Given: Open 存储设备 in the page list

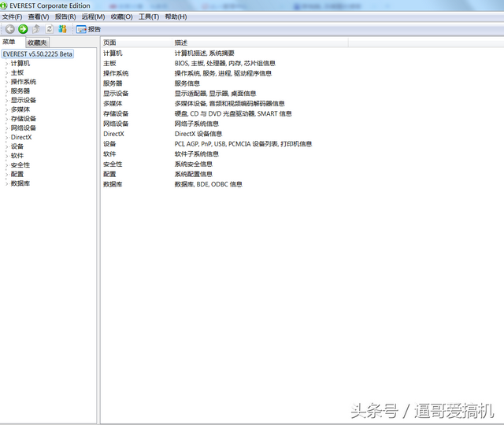Looking at the screenshot, I should (116, 113).
